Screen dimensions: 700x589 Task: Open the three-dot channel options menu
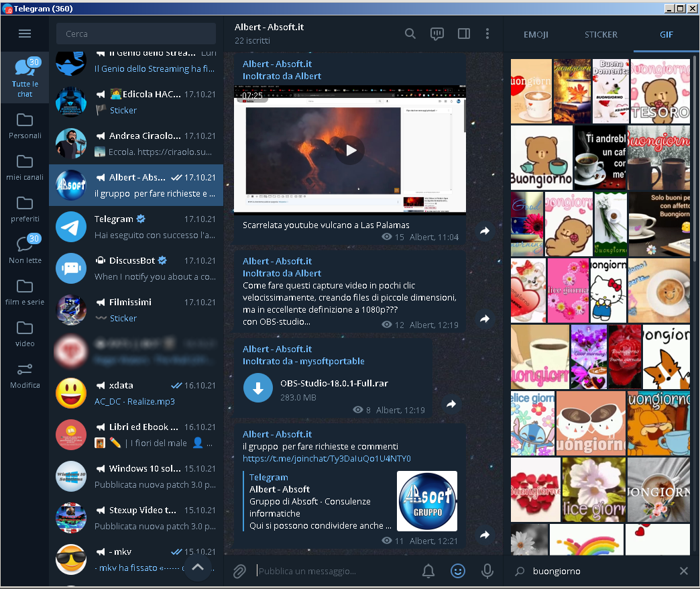487,34
